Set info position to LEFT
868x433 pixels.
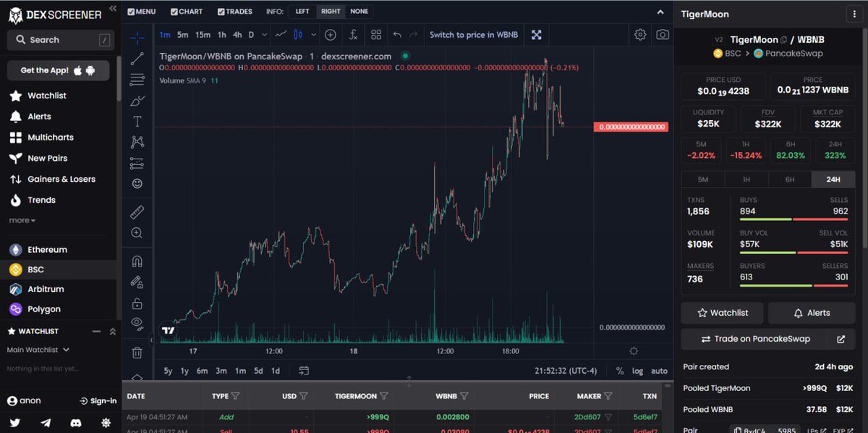coord(302,12)
